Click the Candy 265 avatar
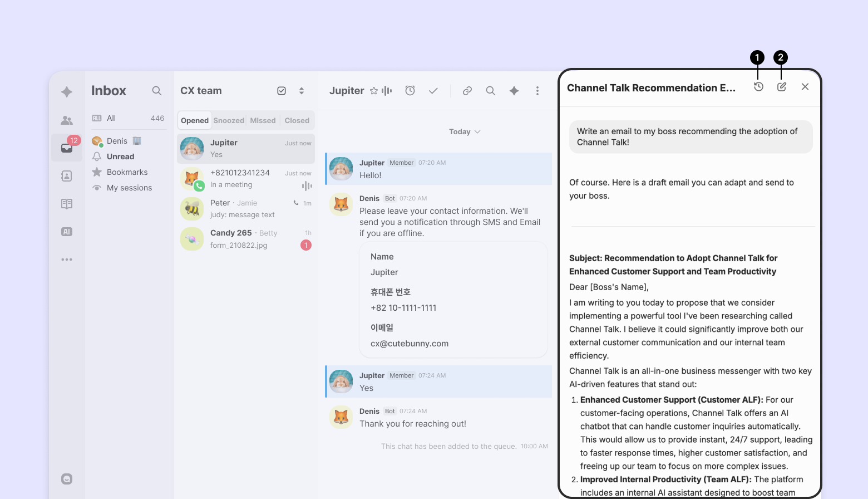 tap(192, 239)
